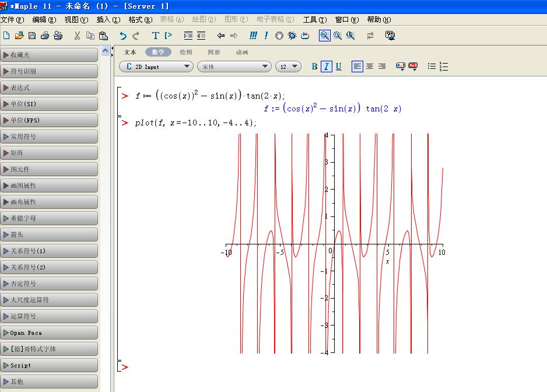Open the 宋体 font dropdown
This screenshot has width=547, height=392.
pyautogui.click(x=234, y=66)
